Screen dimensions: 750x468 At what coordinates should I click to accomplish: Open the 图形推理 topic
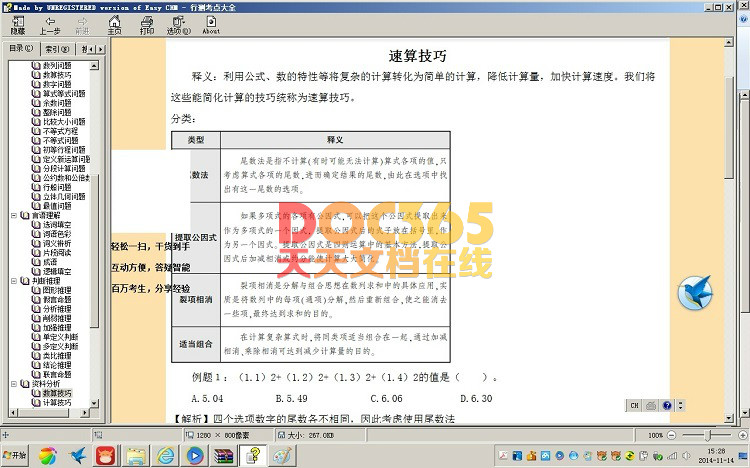pos(56,290)
